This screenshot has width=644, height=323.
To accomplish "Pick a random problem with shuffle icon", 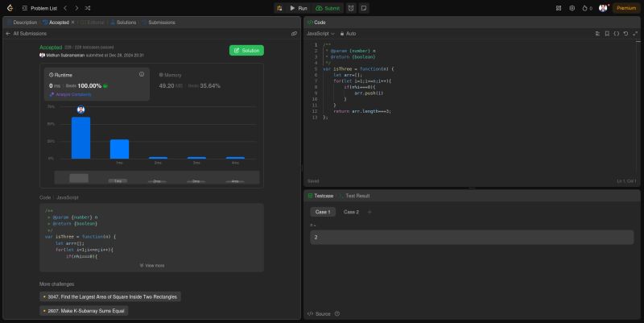I will (87, 7).
